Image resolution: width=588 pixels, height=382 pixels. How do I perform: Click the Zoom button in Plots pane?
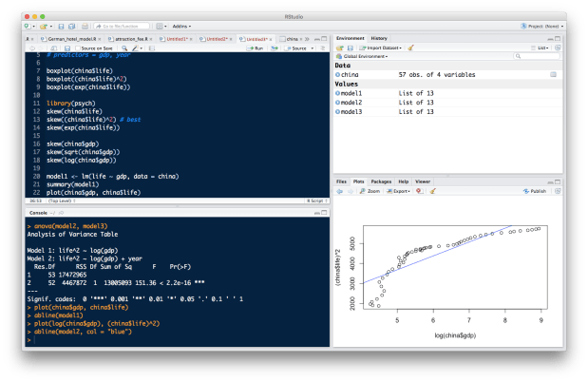point(370,191)
